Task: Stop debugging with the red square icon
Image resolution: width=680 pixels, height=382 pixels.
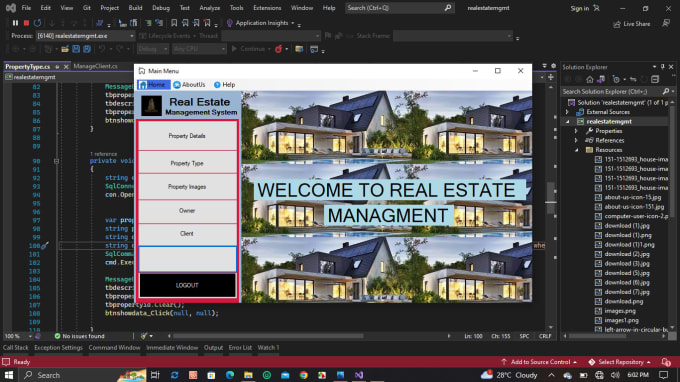Action: 26,23
